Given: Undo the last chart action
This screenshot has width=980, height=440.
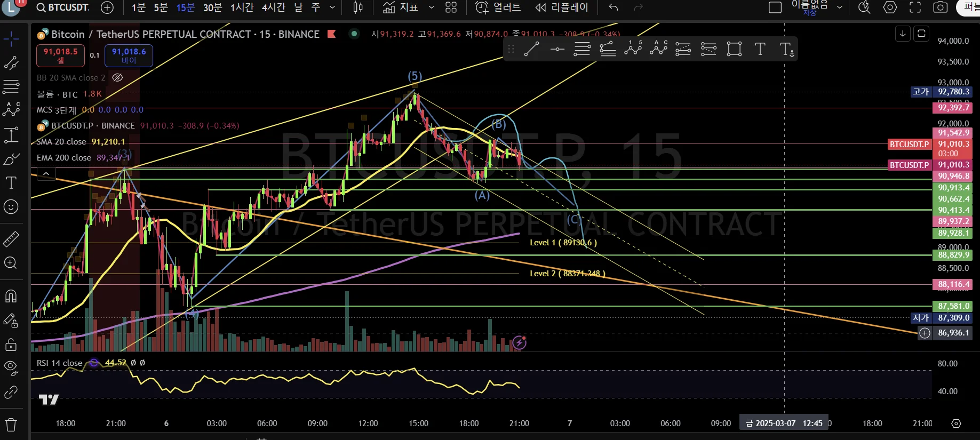Looking at the screenshot, I should pyautogui.click(x=614, y=7).
